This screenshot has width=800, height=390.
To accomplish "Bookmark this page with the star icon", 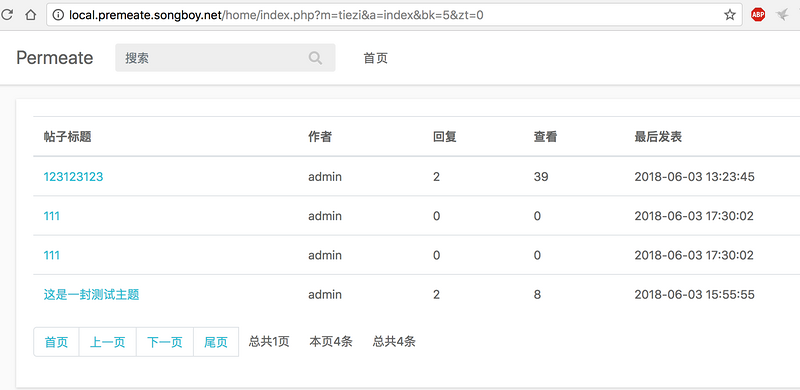I will 730,15.
